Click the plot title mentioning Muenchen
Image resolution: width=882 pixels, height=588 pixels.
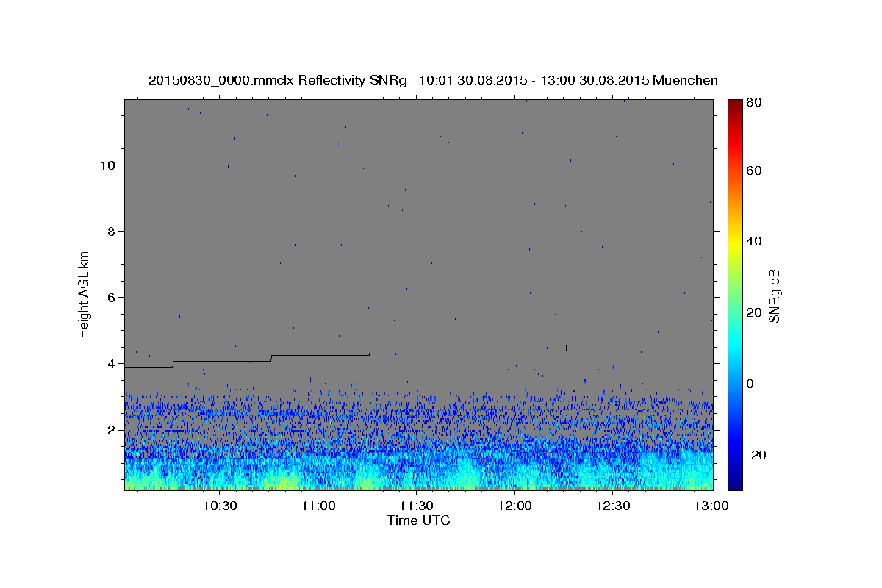tap(433, 80)
